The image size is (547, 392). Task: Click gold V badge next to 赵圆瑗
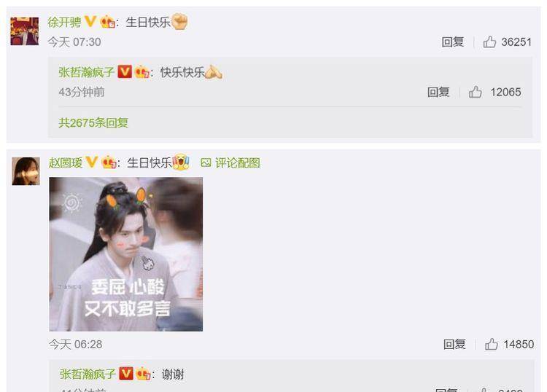92,162
